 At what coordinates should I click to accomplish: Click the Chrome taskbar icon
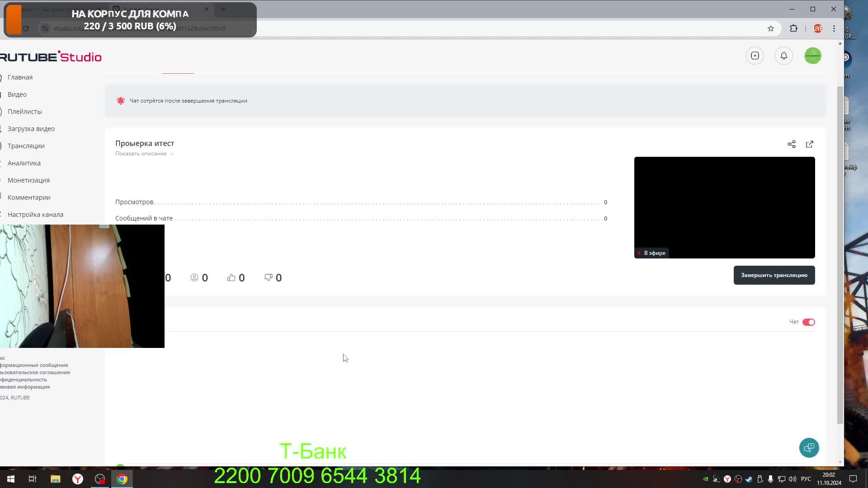[x=122, y=479]
